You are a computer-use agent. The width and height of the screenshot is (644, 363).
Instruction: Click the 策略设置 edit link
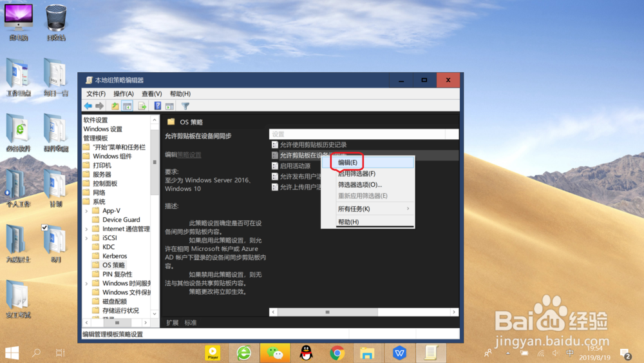point(189,155)
